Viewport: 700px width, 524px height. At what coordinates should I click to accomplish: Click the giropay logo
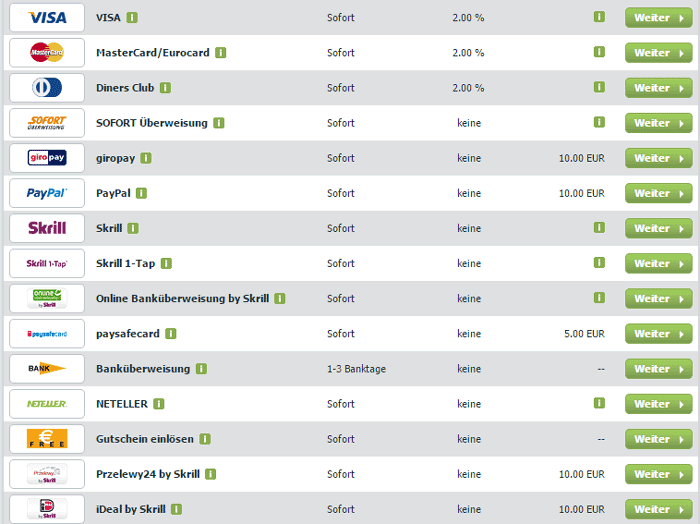[x=47, y=158]
